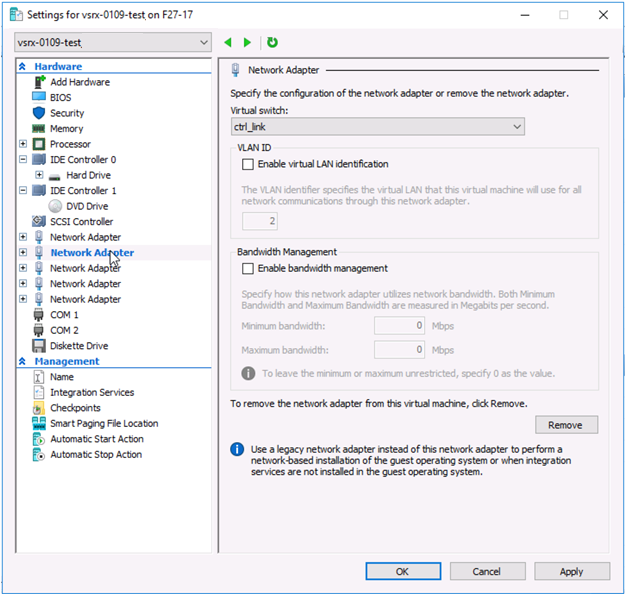Image resolution: width=625 pixels, height=594 pixels.
Task: Select the Smart Paging File Location entry
Action: [x=104, y=424]
